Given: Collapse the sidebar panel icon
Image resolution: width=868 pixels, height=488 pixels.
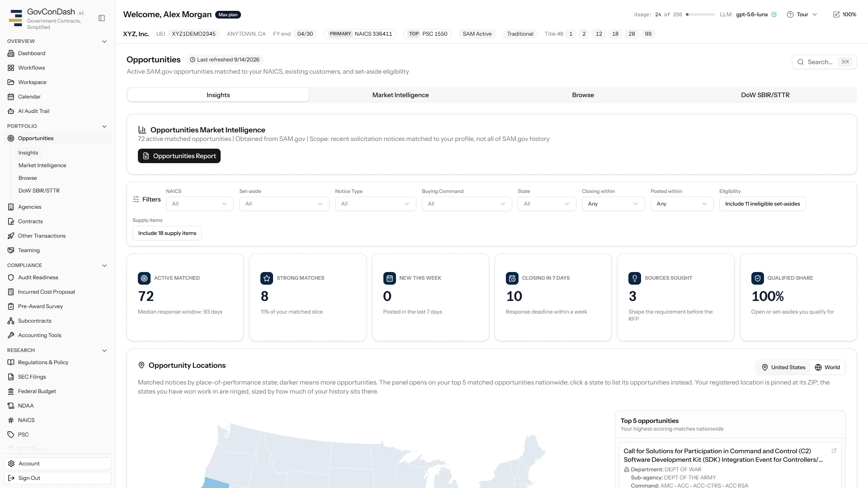Looking at the screenshot, I should [102, 18].
